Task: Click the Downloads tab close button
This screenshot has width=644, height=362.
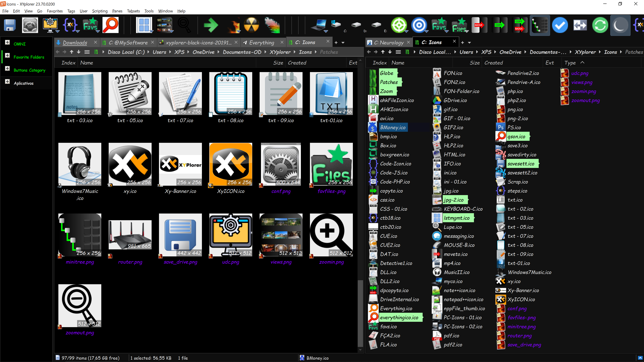Action: (95, 42)
